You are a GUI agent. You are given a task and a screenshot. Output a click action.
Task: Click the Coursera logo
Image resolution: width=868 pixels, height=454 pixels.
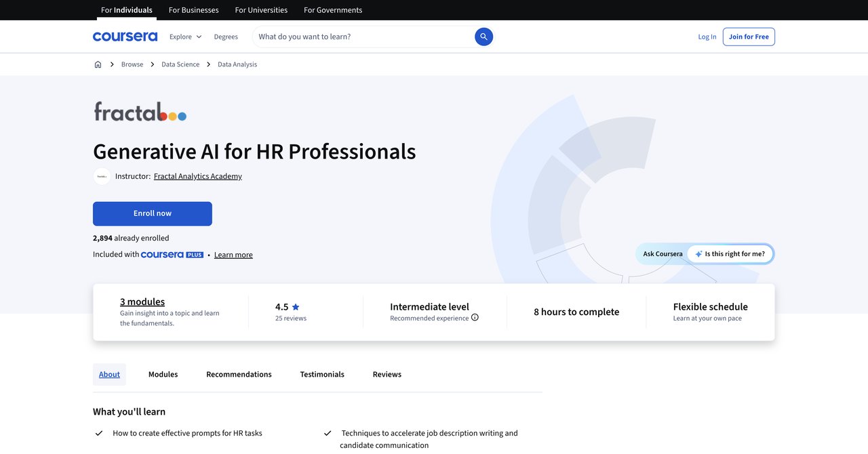[125, 37]
